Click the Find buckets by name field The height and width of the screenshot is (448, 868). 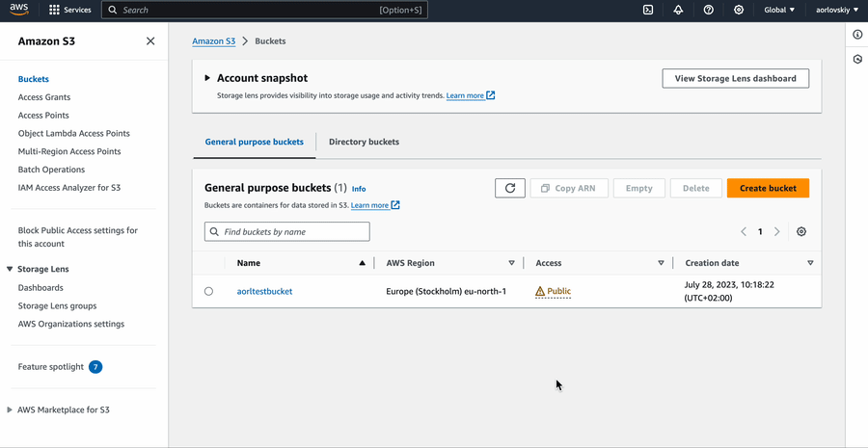[287, 231]
